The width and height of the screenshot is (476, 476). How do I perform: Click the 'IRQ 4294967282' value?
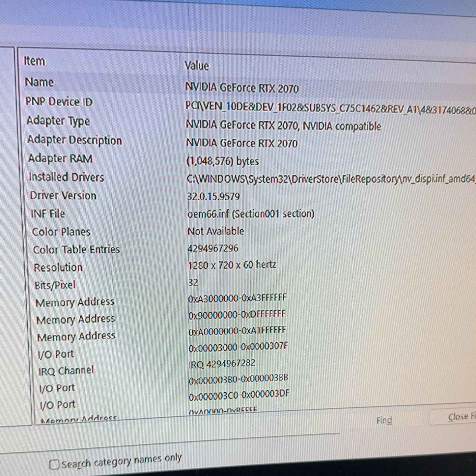pos(222,364)
